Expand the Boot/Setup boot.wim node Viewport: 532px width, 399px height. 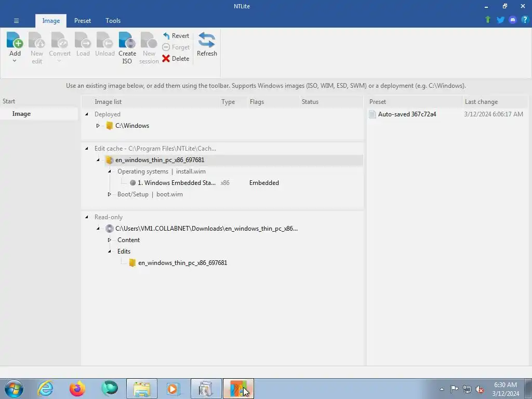[x=110, y=194]
